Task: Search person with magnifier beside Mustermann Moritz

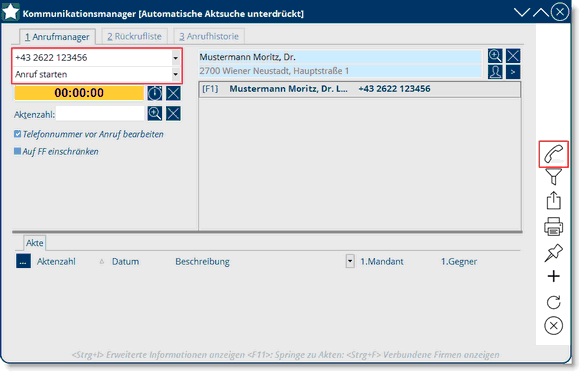Action: tap(495, 56)
